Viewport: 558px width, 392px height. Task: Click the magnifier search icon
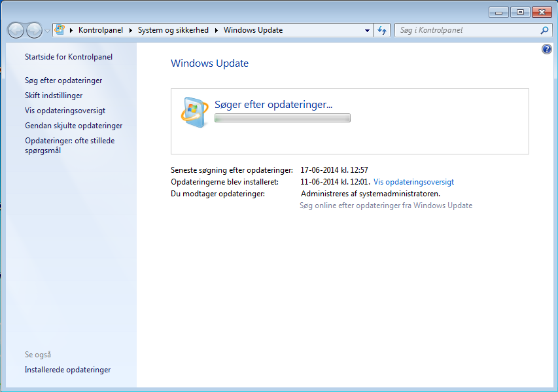[544, 30]
